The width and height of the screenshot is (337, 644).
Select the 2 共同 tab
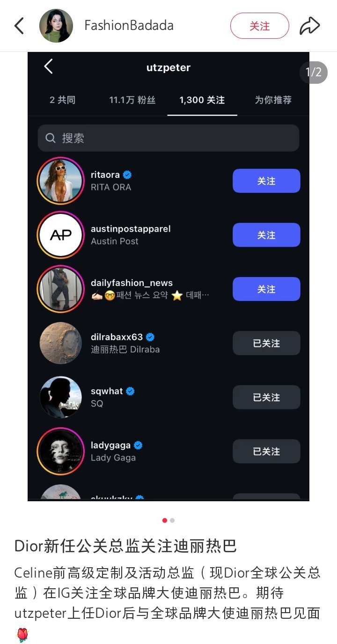[63, 100]
